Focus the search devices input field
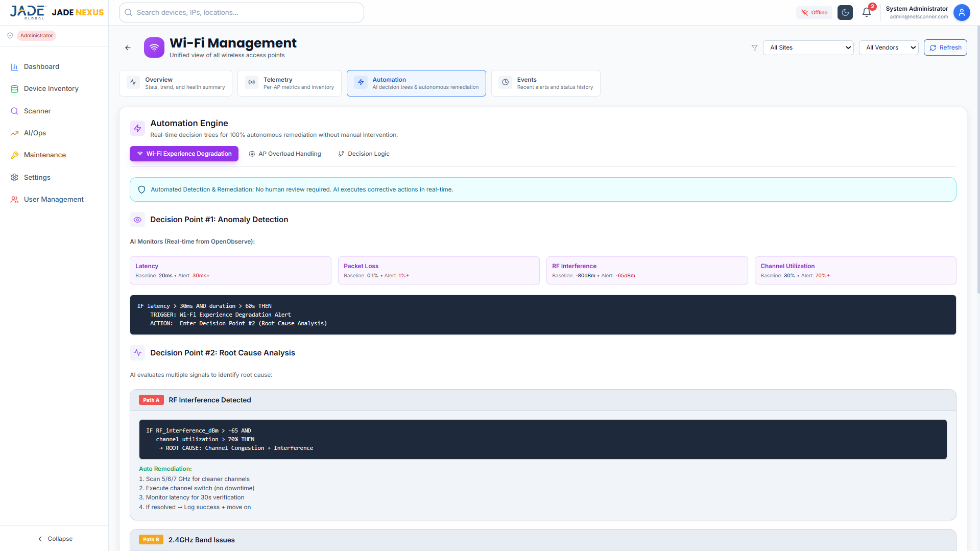 pyautogui.click(x=242, y=12)
